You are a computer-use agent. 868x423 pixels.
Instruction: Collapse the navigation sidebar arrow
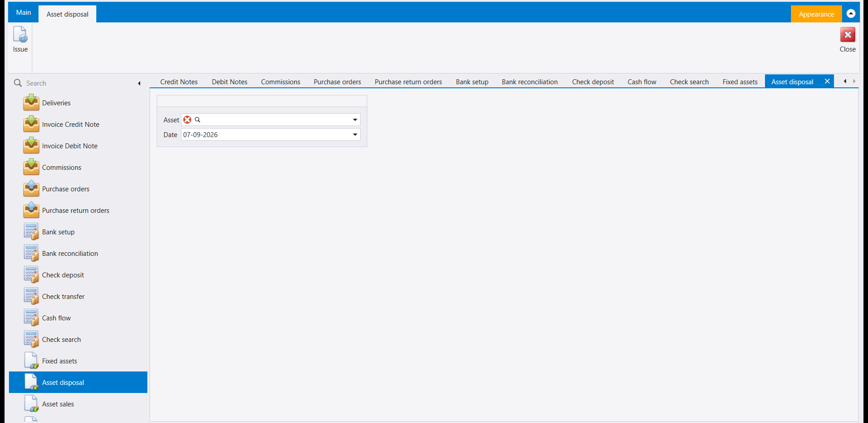click(x=139, y=83)
